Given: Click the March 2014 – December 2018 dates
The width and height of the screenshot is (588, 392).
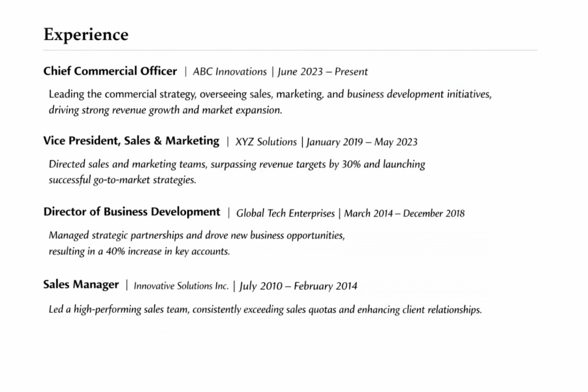Looking at the screenshot, I should click(405, 214).
